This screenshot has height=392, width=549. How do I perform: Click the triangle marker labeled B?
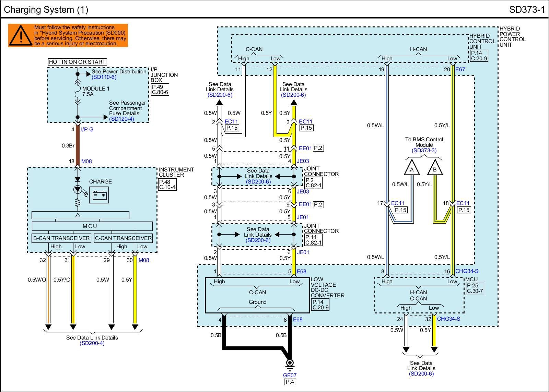[435, 169]
